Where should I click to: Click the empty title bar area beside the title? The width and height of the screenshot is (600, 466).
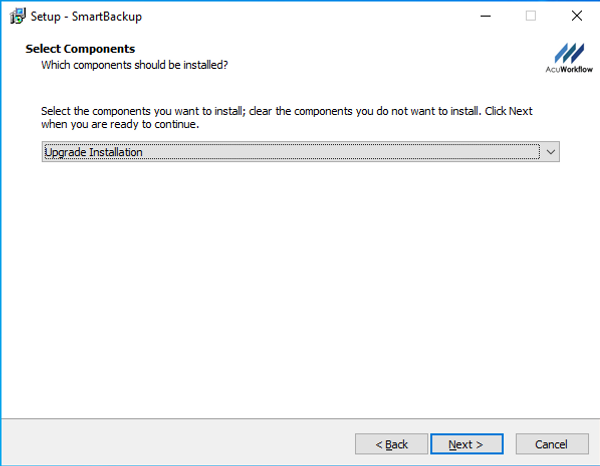(x=300, y=16)
